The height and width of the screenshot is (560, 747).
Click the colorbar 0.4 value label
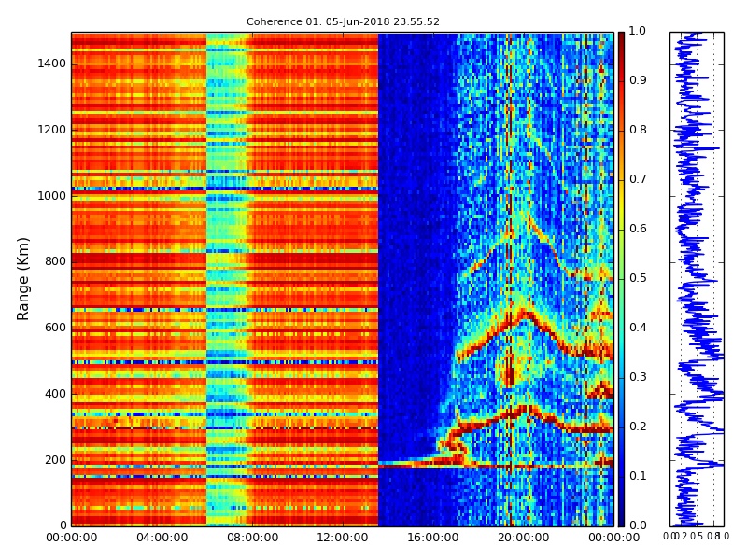pos(638,328)
